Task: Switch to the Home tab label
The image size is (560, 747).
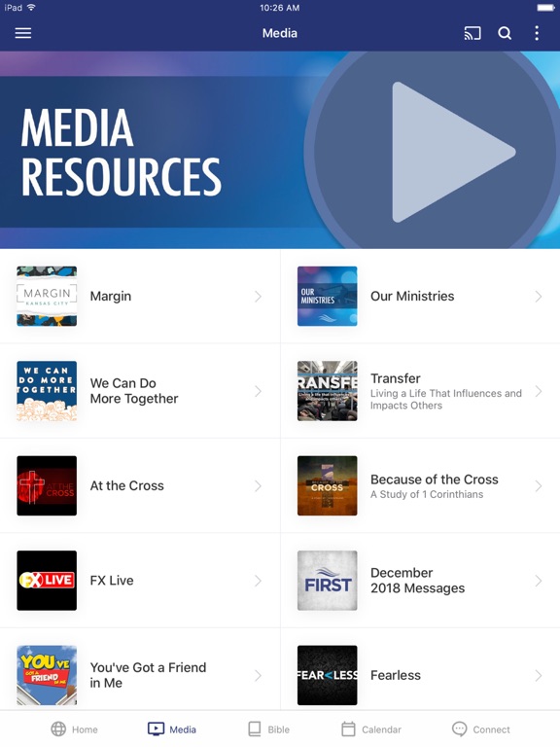Action: coord(85,729)
